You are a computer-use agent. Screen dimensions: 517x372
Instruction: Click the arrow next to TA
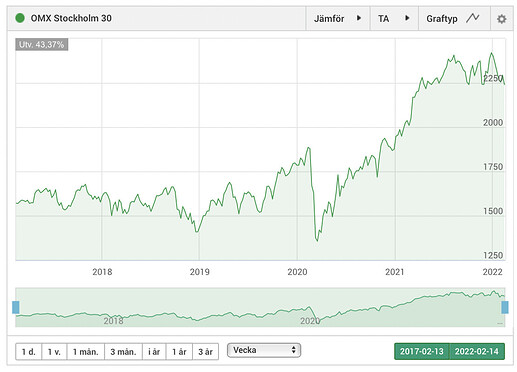click(407, 18)
